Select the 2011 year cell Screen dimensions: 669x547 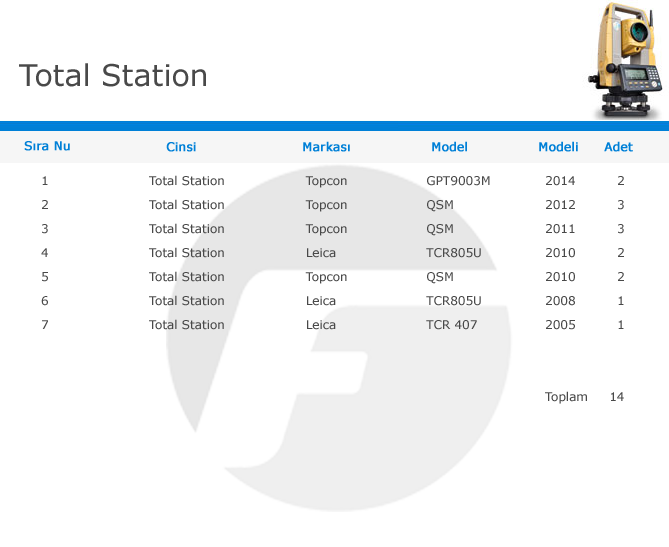(560, 229)
